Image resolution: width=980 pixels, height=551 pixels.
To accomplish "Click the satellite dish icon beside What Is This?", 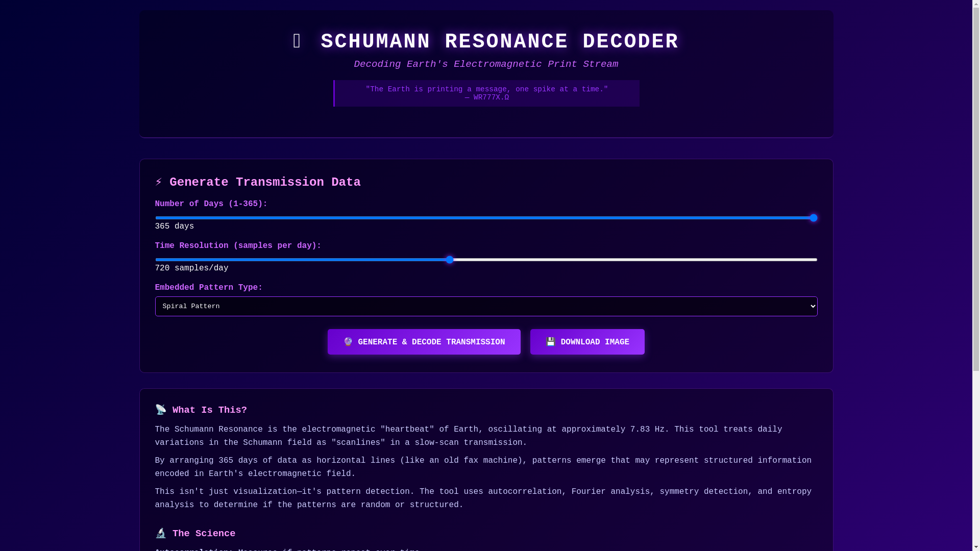I will point(161,410).
